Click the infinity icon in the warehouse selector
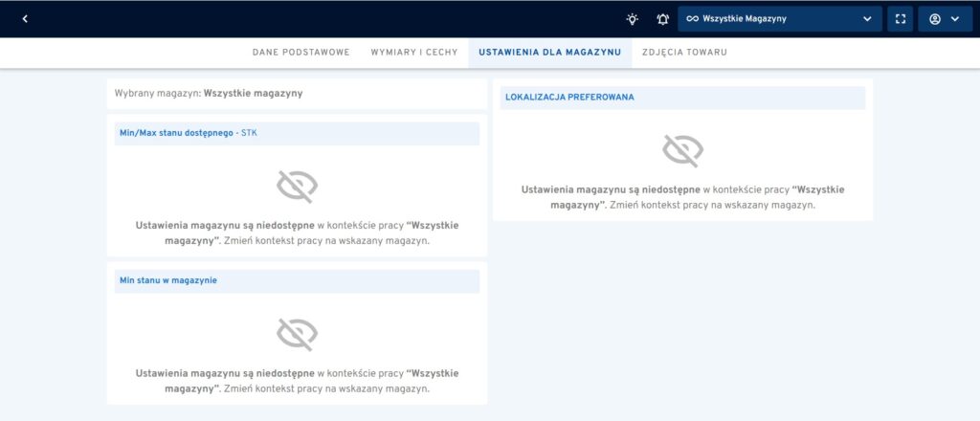This screenshot has width=980, height=421. [x=693, y=18]
